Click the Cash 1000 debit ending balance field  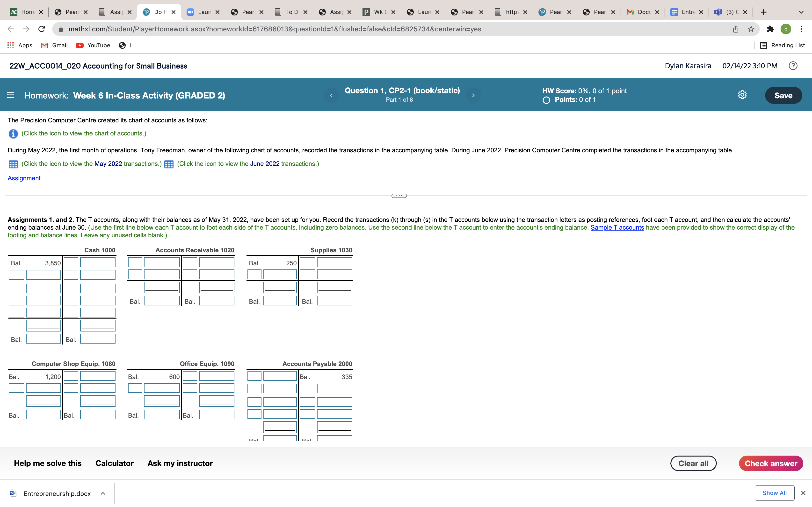[43, 339]
